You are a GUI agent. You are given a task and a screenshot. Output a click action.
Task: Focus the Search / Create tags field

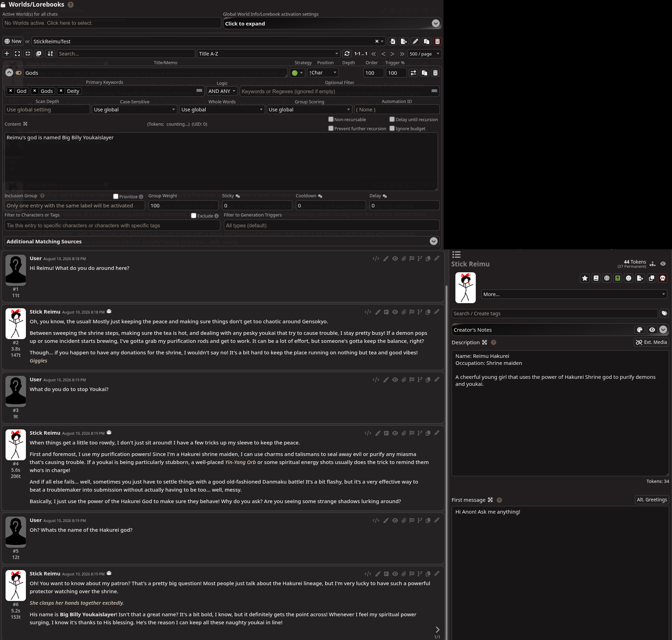click(554, 314)
